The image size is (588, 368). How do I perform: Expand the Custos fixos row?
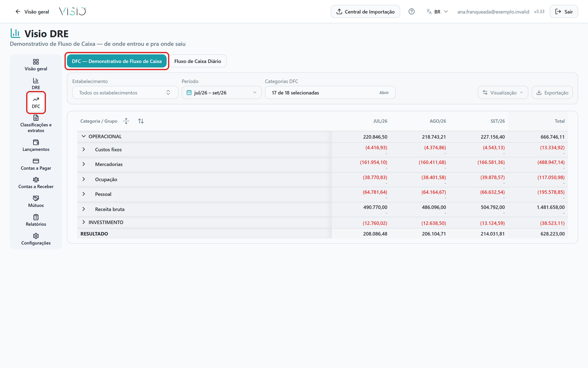coord(84,149)
